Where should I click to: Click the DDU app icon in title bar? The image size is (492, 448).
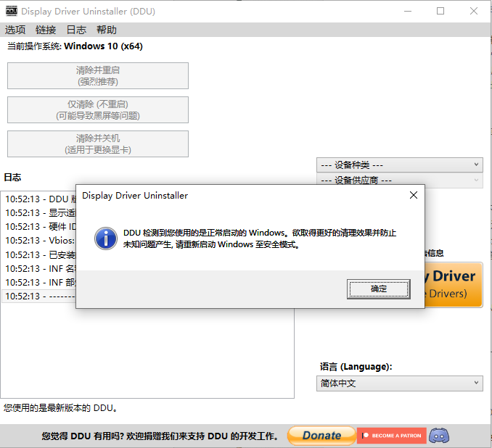(12, 11)
